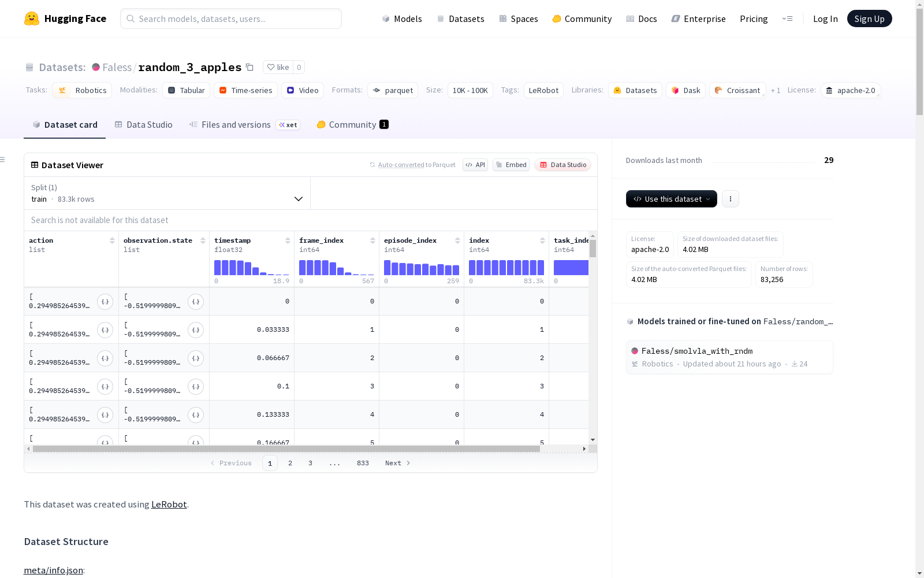Open the dataset options three-dot menu

[731, 199]
